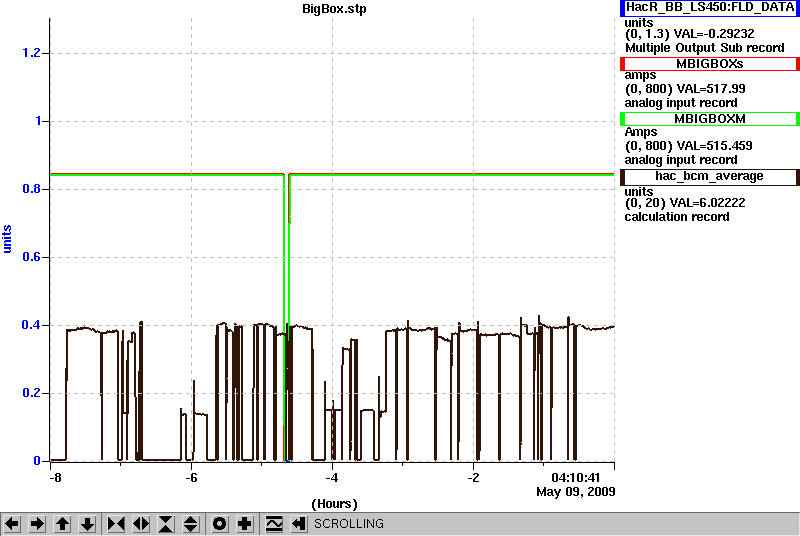The image size is (800, 536).
Task: Select the MBIGBOXs curve legend
Action: click(x=710, y=64)
